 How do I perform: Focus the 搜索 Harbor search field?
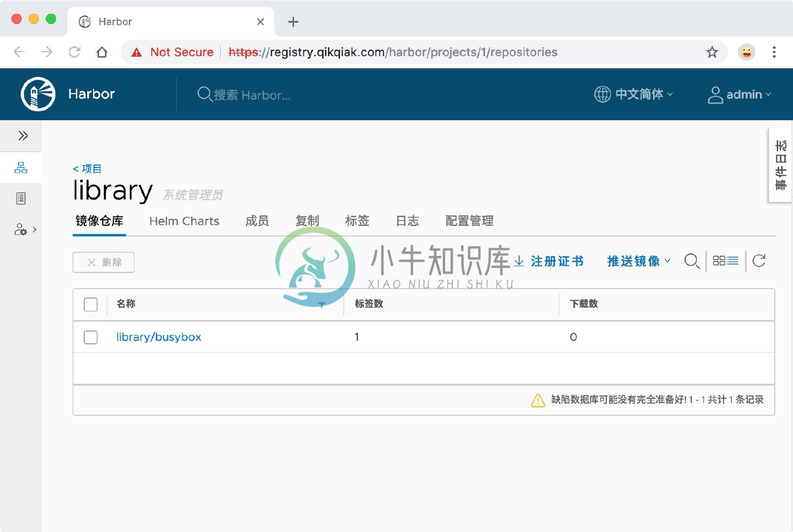pyautogui.click(x=252, y=95)
